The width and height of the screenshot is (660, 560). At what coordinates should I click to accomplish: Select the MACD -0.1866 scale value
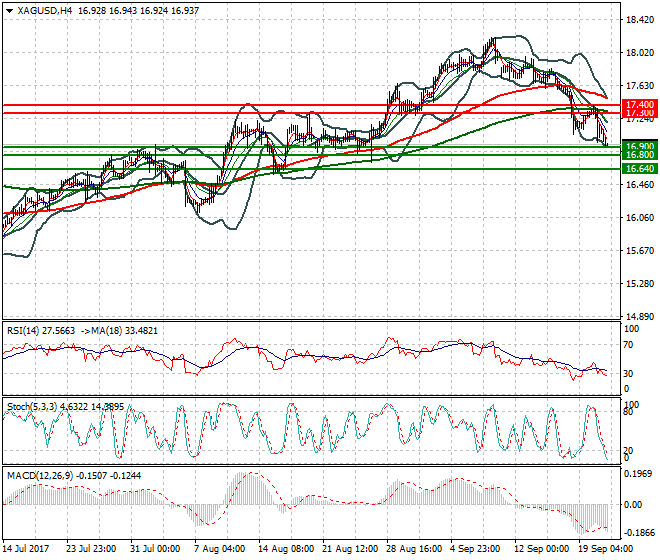pyautogui.click(x=639, y=533)
